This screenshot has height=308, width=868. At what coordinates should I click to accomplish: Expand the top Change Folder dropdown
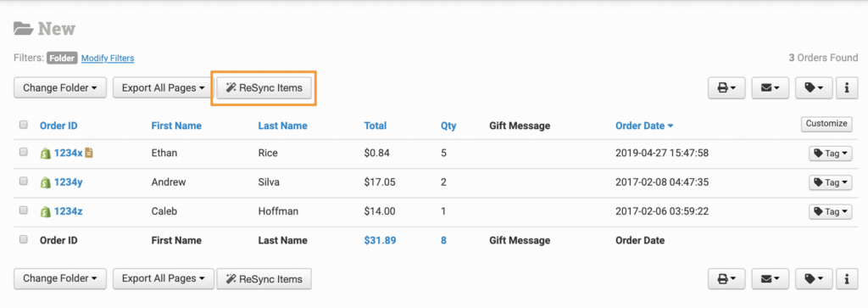click(x=60, y=88)
